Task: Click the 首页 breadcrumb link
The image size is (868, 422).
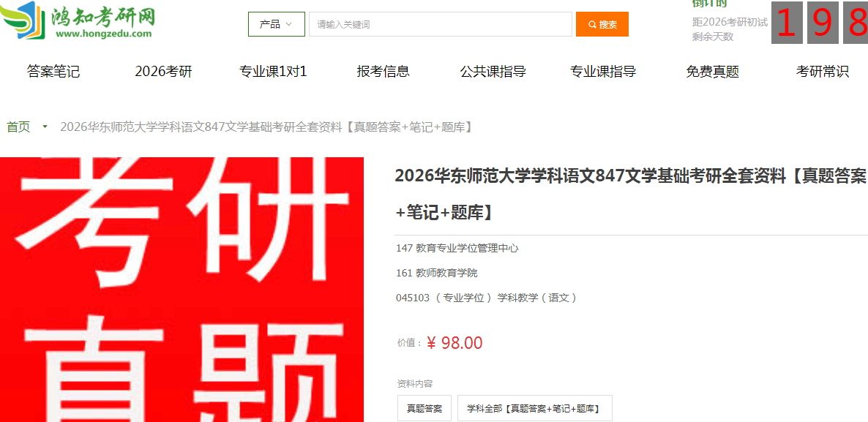Action: pyautogui.click(x=18, y=127)
